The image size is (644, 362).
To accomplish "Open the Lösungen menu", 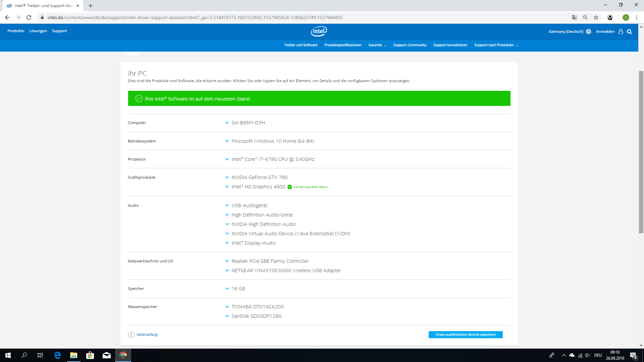I will click(38, 31).
